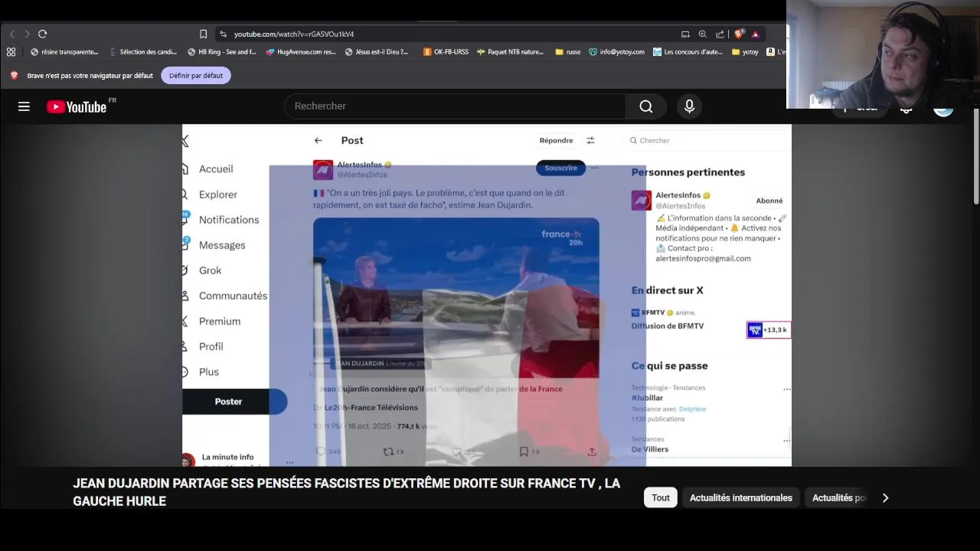Click the Souscrire button on the post

pos(560,168)
